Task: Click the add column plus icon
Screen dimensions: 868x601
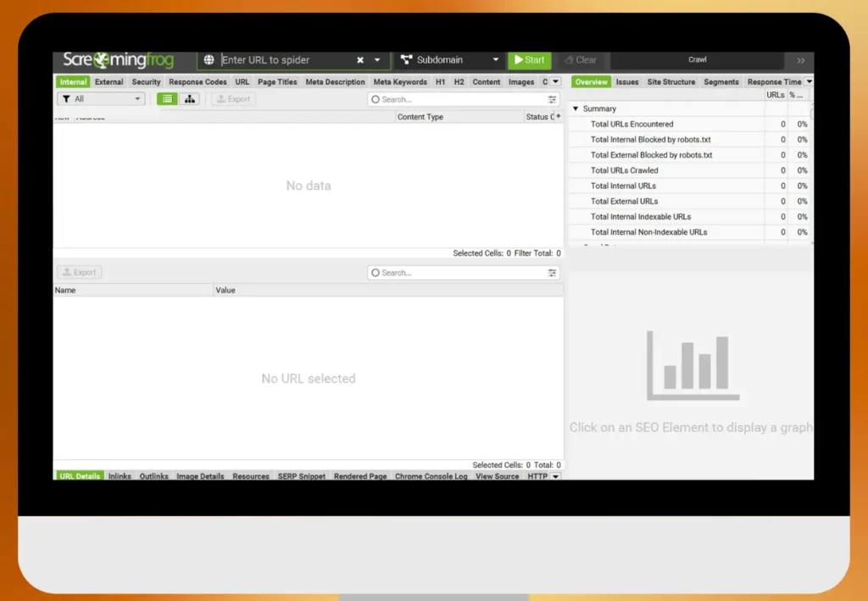Action: tap(558, 116)
